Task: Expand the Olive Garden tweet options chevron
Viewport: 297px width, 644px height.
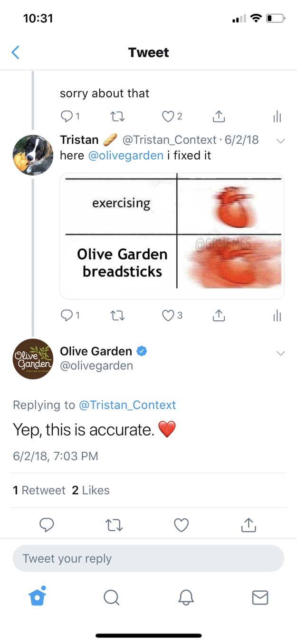Action: [x=280, y=353]
